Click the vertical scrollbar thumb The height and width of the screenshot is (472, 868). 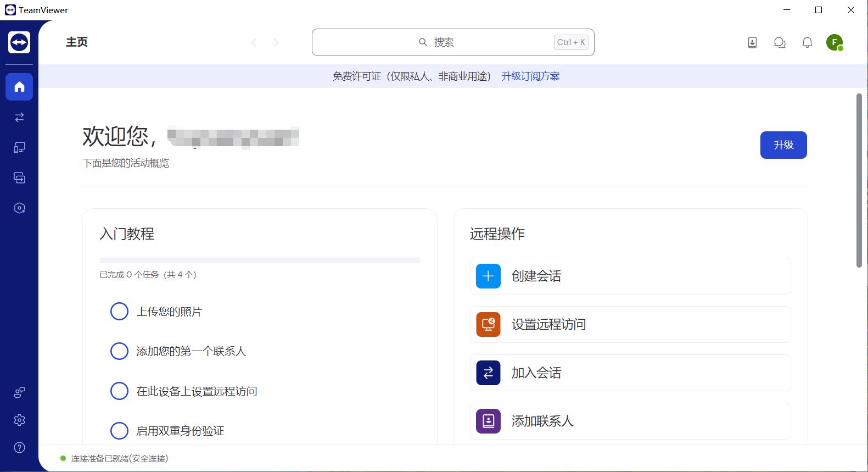859,180
